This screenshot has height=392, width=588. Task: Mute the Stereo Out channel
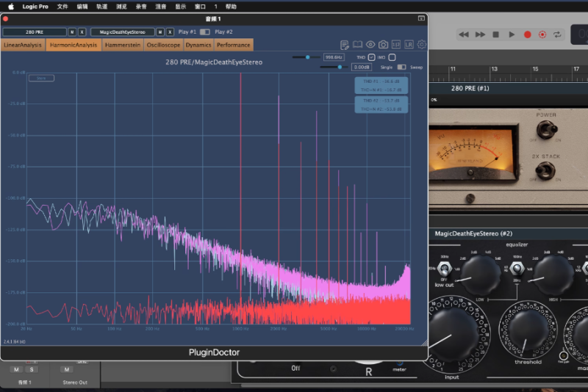pos(67,369)
